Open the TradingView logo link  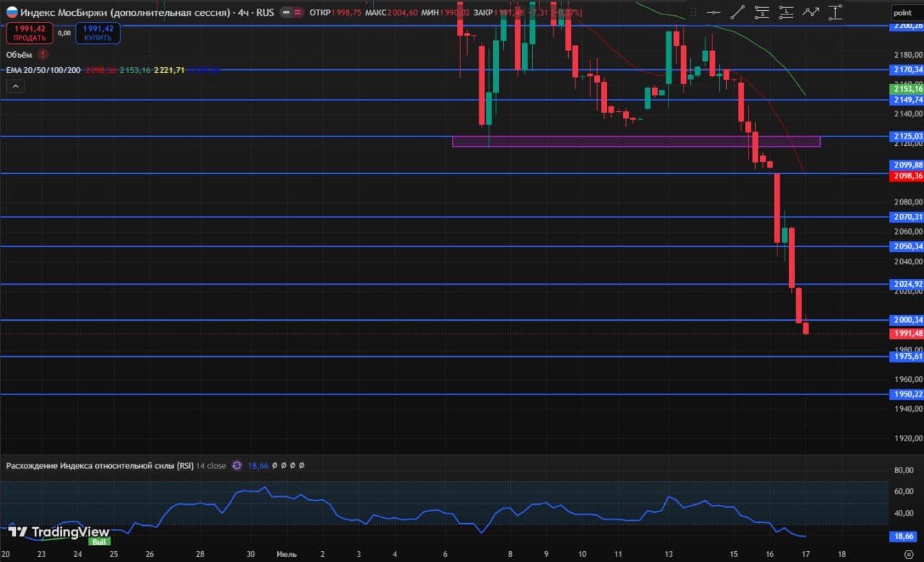(x=59, y=532)
